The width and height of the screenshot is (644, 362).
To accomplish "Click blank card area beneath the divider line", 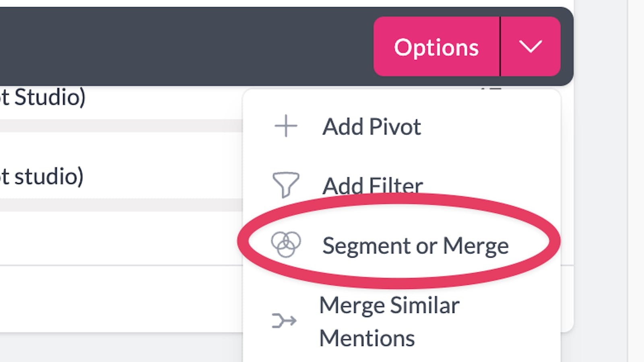I will (x=121, y=298).
